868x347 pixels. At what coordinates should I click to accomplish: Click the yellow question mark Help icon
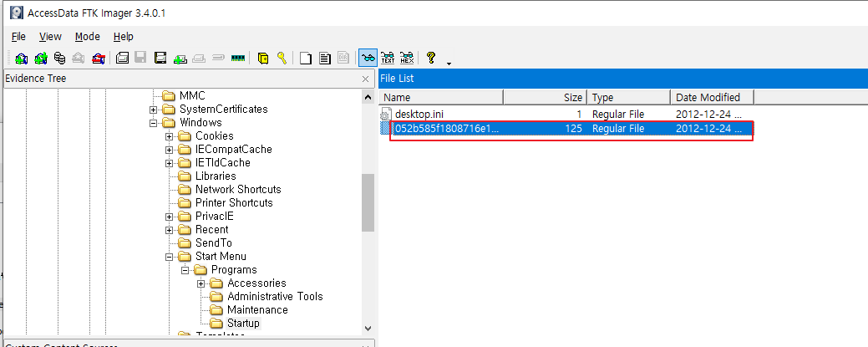coord(431,58)
